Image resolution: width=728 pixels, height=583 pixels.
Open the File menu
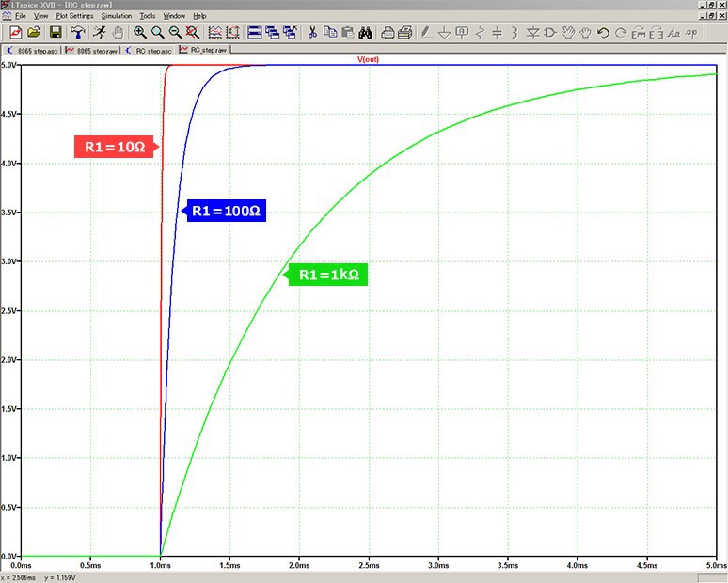coord(20,16)
